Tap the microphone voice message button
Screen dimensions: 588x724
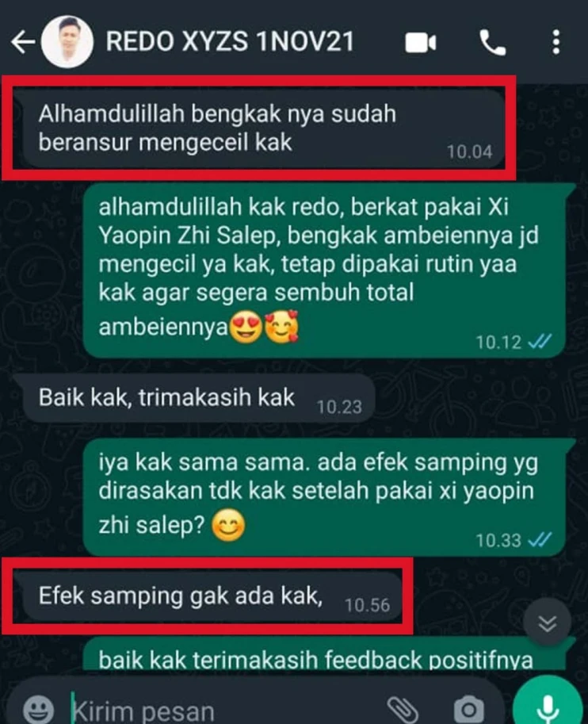tap(548, 704)
